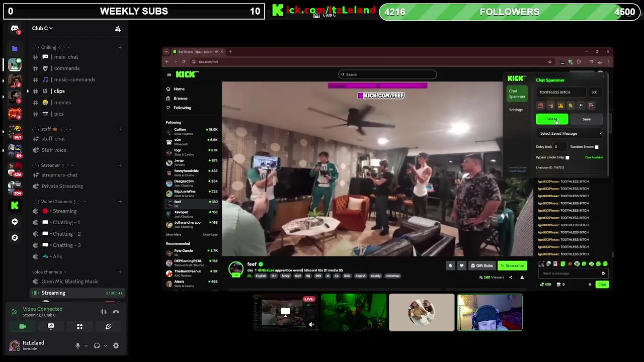Image resolution: width=644 pixels, height=362 pixels.
Task: Open soundboard in Discord voice panel
Action: coord(108,326)
